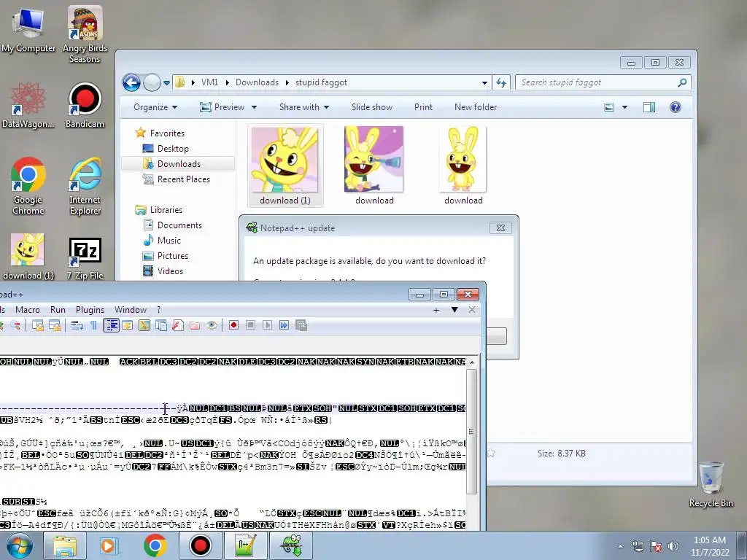Open the Plugins menu in Notepad++
The width and height of the screenshot is (747, 560).
tap(90, 309)
